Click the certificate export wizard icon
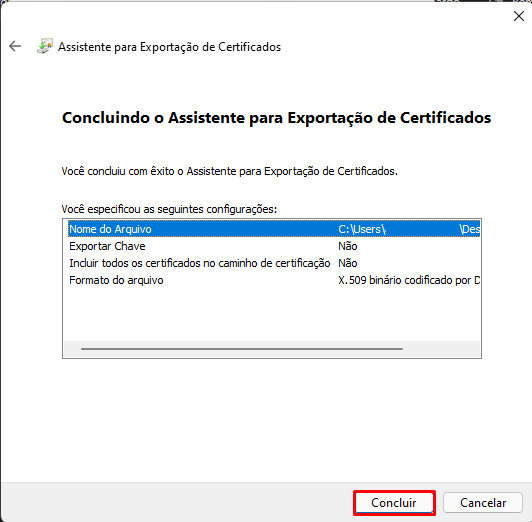Screen dimensions: 532x522 pos(45,46)
